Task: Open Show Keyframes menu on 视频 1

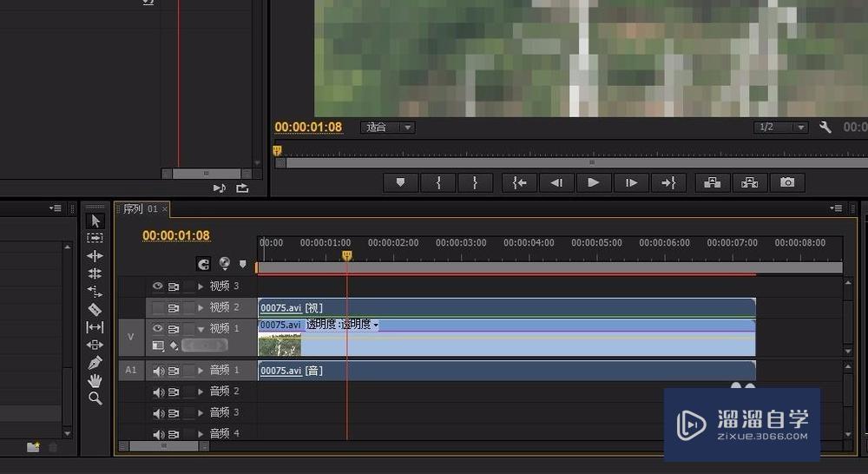Action: (174, 346)
